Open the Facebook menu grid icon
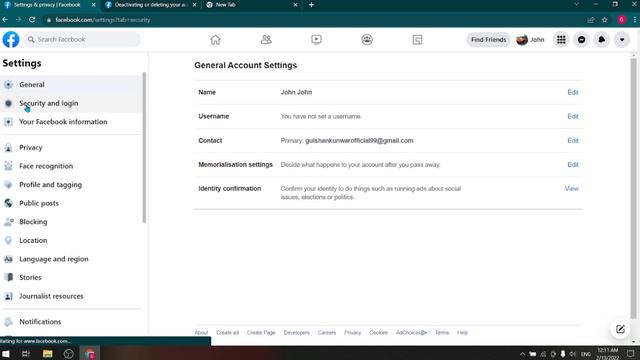Screen dimensions: 640x360 [561, 40]
